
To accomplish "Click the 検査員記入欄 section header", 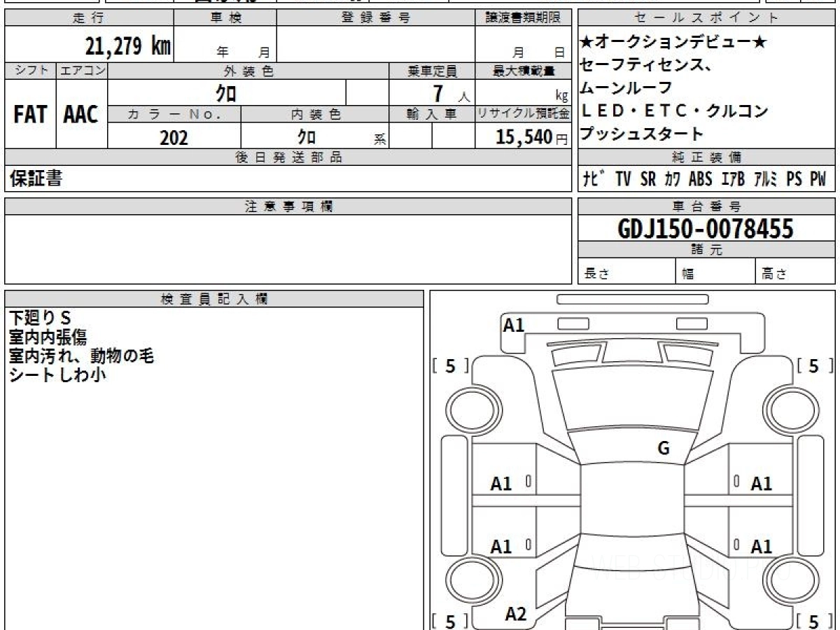I will (214, 298).
